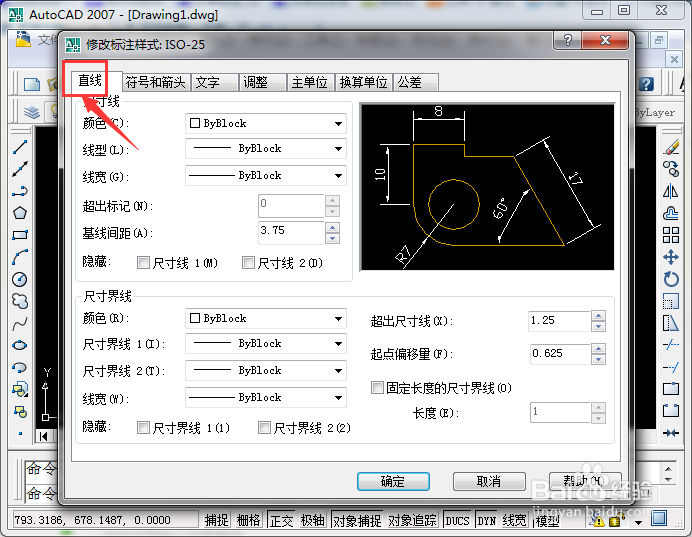The width and height of the screenshot is (692, 537).
Task: Select the Polyline tool
Action: [20, 191]
